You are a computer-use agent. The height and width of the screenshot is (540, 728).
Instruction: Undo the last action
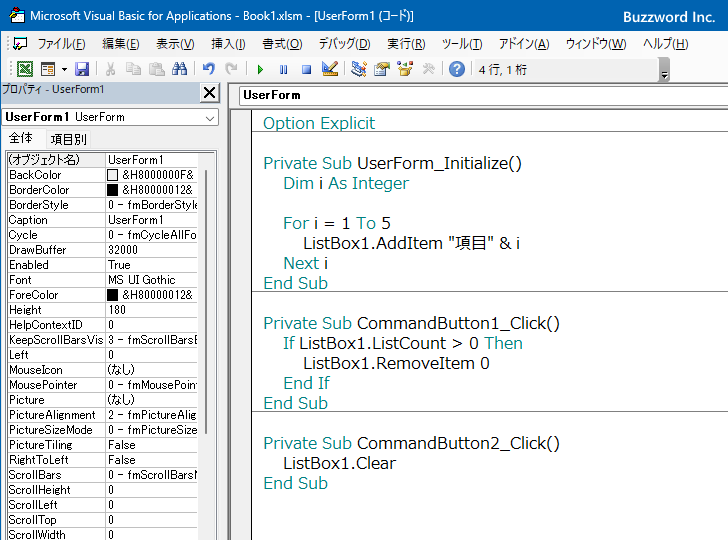(208, 70)
